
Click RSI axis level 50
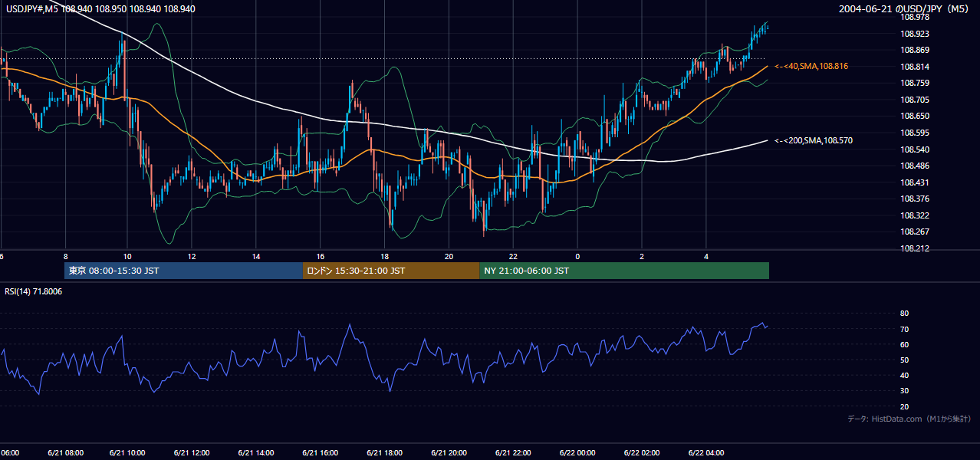tap(904, 360)
